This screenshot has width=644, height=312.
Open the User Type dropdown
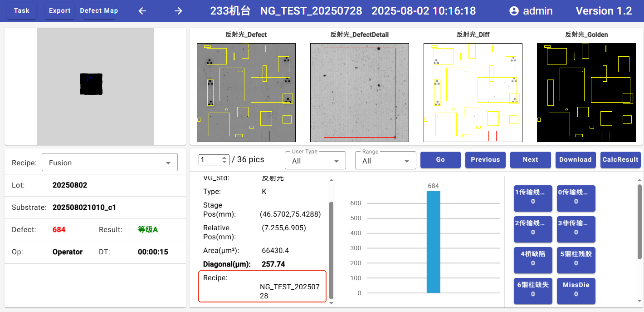point(315,161)
